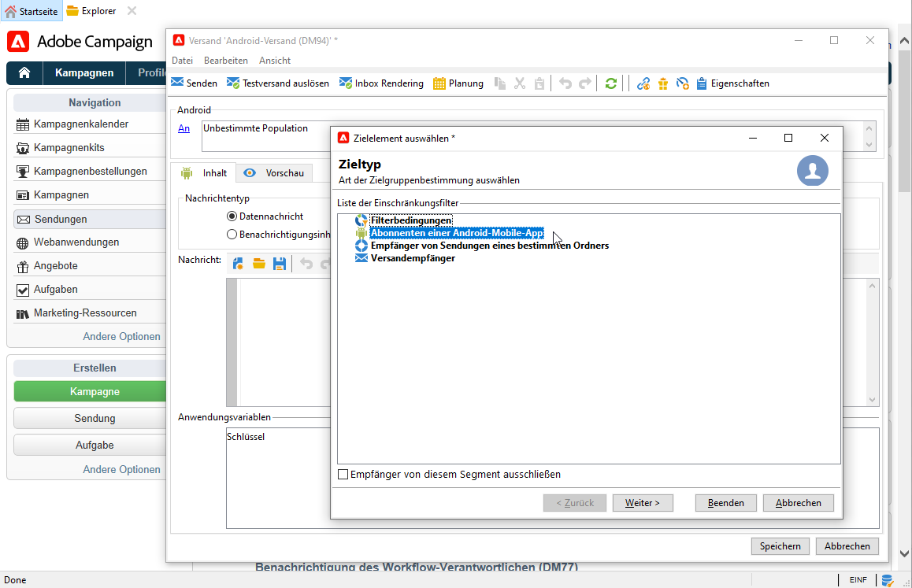The height and width of the screenshot is (588, 912).
Task: Switch to the Explorer tab
Action: (x=91, y=11)
